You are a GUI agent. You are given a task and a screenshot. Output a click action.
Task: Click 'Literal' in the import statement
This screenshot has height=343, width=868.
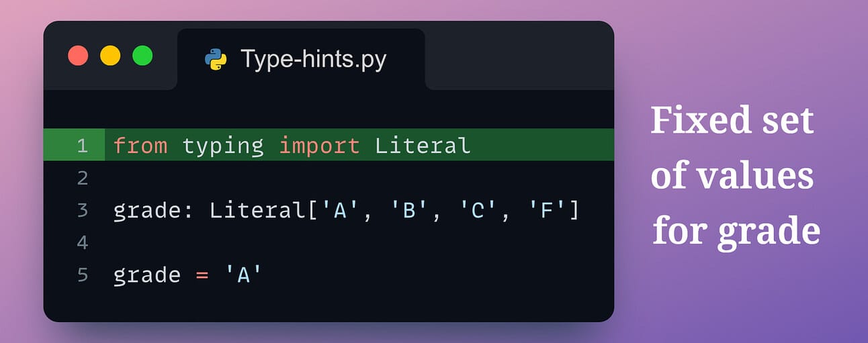pyautogui.click(x=423, y=146)
